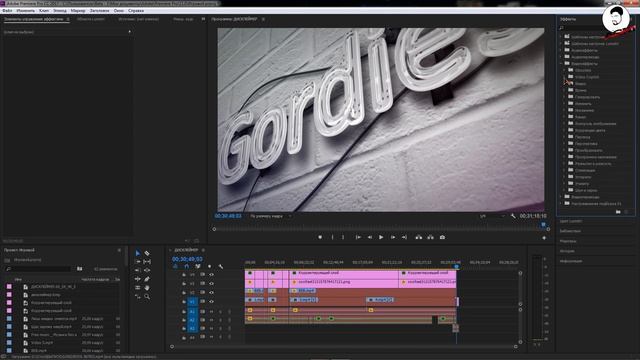Image resolution: width=640 pixels, height=360 pixels.
Task: Click the program monitor scrubber playhead
Action: point(543,224)
